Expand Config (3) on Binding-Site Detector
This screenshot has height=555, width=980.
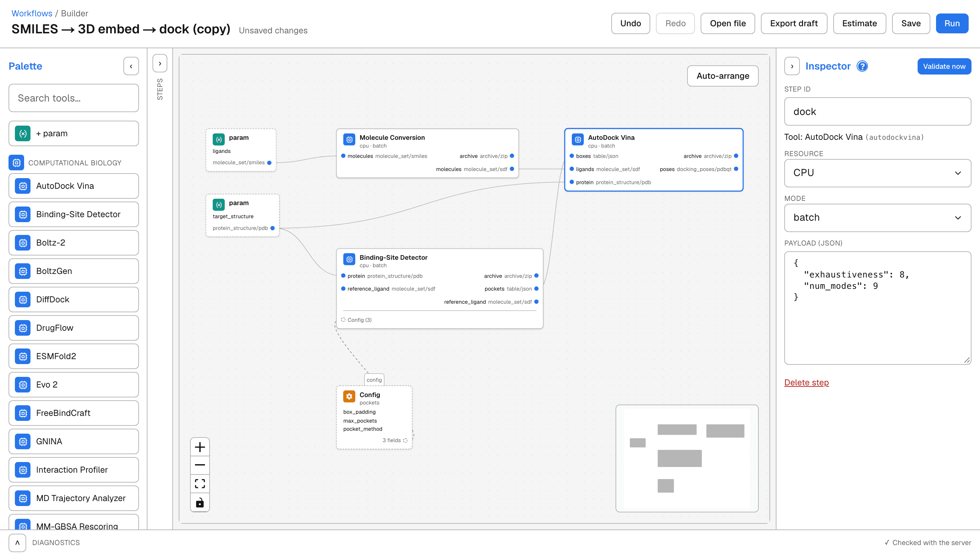[356, 320]
